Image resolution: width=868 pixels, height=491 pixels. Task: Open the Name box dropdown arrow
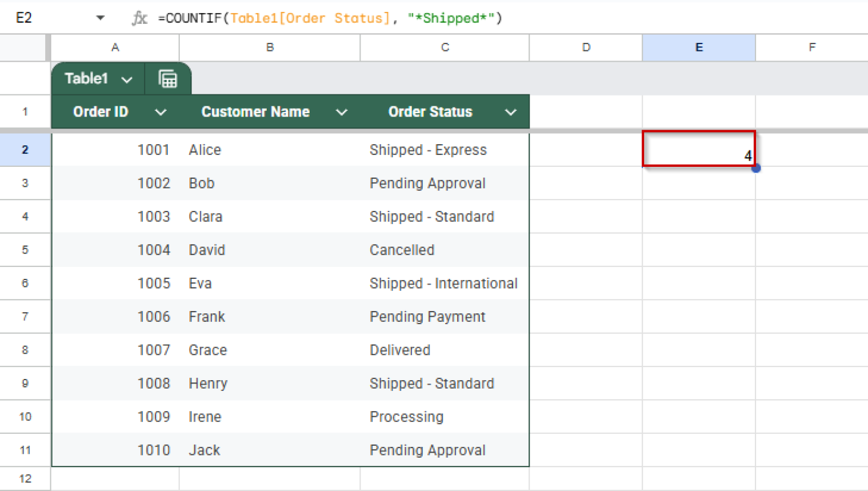point(100,18)
